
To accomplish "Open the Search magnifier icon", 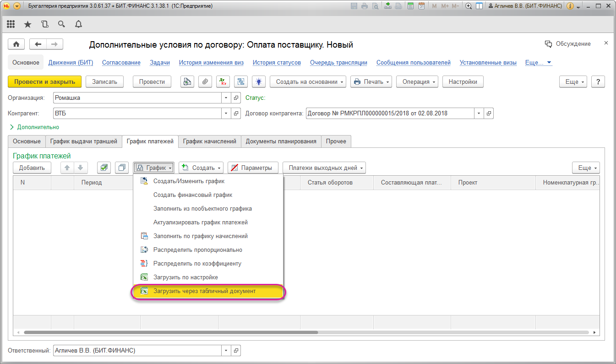I will pyautogui.click(x=61, y=24).
